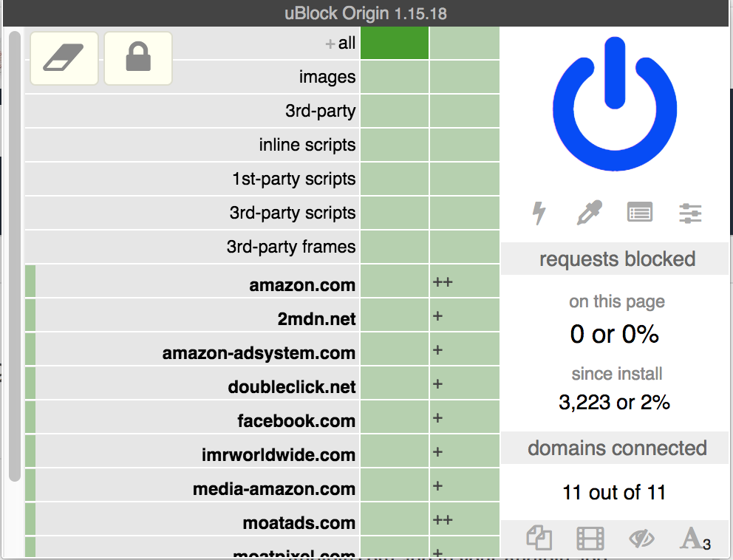The width and height of the screenshot is (733, 560).
Task: Click the ++ indicator beside moatads.com
Action: pos(443,519)
